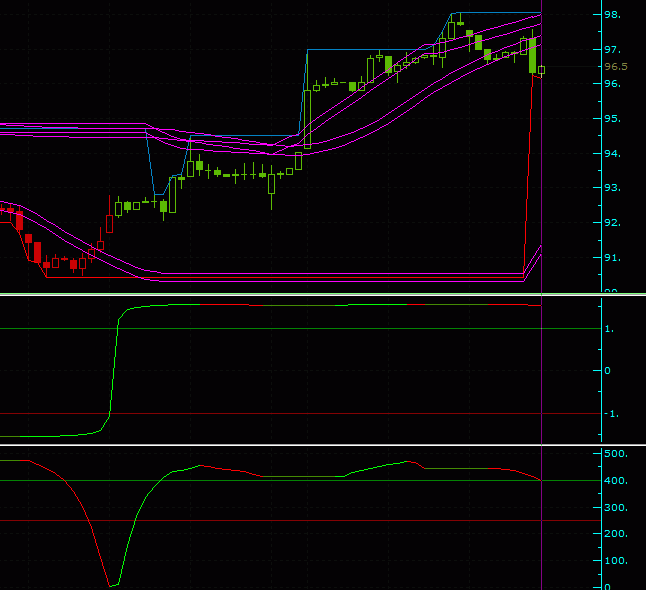This screenshot has height=590, width=646.
Task: Click the splitter between price and middle indicator panes
Action: point(323,294)
